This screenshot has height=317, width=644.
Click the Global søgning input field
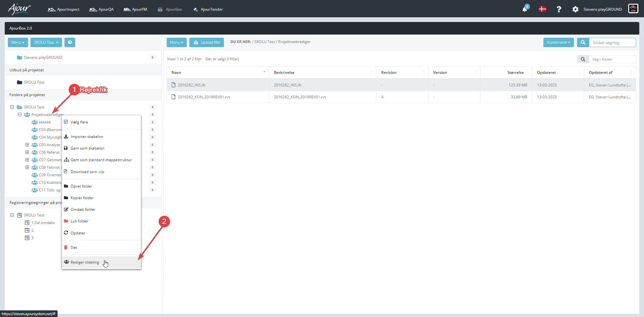pos(612,42)
